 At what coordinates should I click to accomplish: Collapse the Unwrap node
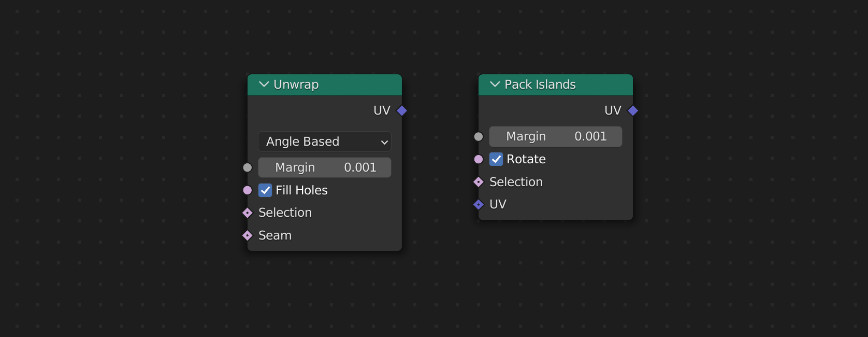coord(264,85)
